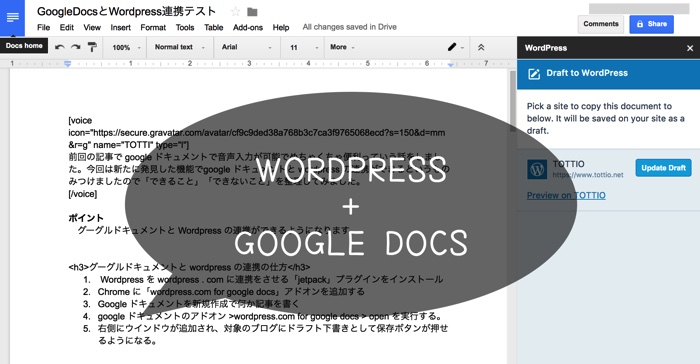Move document using the folder icon
700x364 pixels.
252,12
